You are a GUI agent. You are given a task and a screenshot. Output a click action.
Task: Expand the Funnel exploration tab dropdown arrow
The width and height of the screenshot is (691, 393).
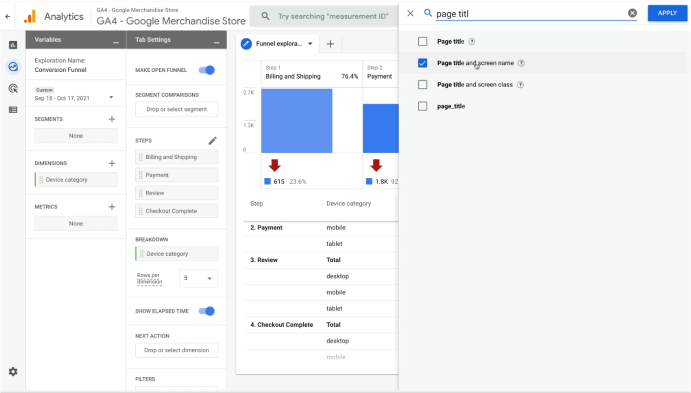tap(310, 44)
